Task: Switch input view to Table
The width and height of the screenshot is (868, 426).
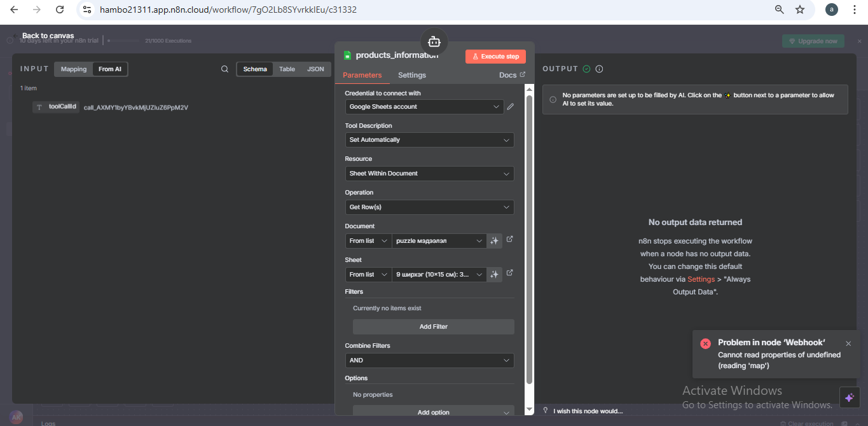Action: point(287,69)
